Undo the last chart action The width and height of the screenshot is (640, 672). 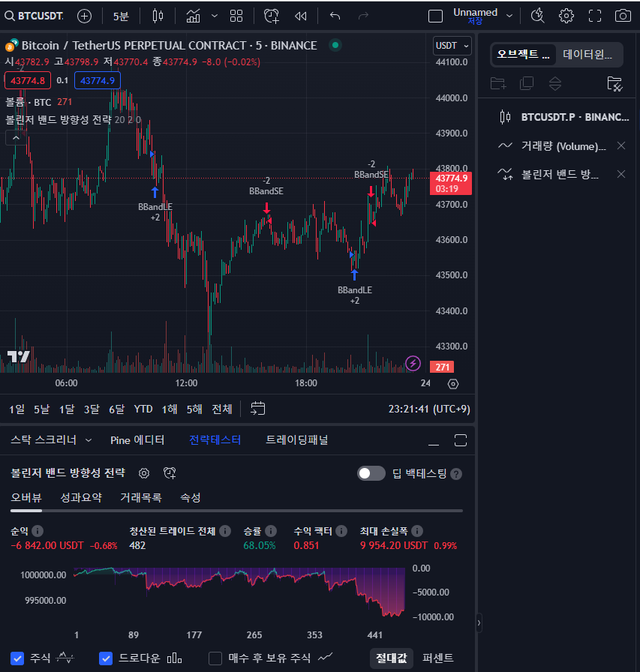(x=335, y=16)
